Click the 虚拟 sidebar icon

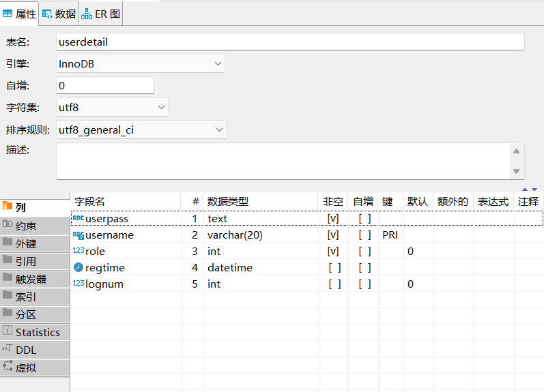coord(8,366)
